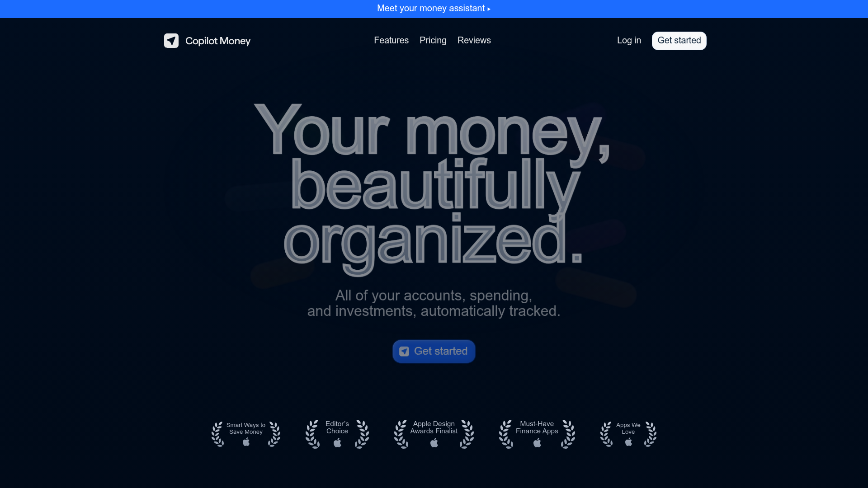
Task: Click the left laurel of Smart Ways to Save Money
Action: [x=217, y=434]
